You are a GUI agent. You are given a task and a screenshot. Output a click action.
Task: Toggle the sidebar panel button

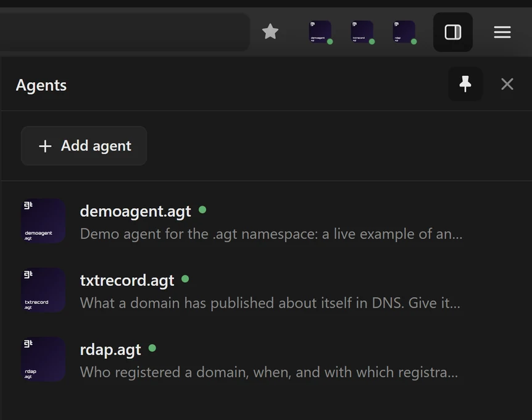pyautogui.click(x=453, y=32)
